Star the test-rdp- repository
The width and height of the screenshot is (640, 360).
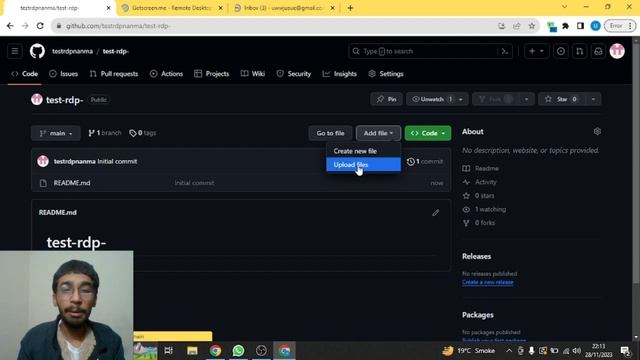562,99
